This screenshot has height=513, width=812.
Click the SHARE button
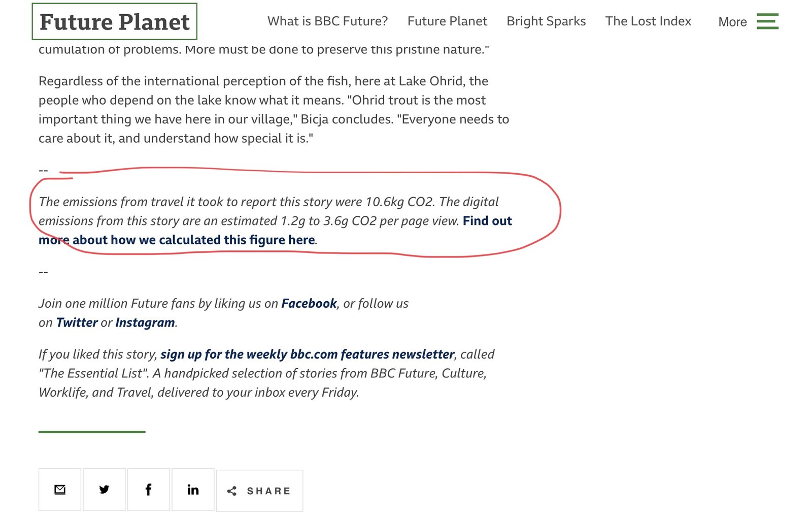coord(259,491)
